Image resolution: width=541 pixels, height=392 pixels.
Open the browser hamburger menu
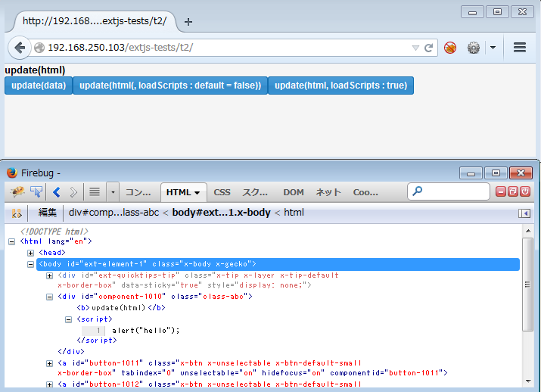point(520,47)
